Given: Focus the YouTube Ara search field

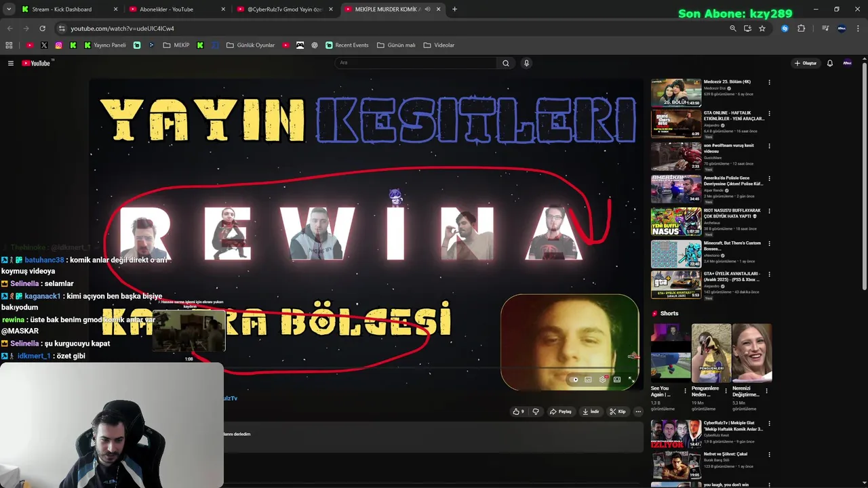Looking at the screenshot, I should (416, 63).
